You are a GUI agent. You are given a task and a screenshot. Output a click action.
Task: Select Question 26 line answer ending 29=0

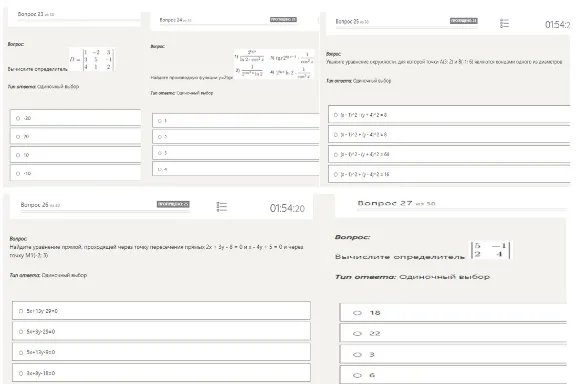coord(161,311)
